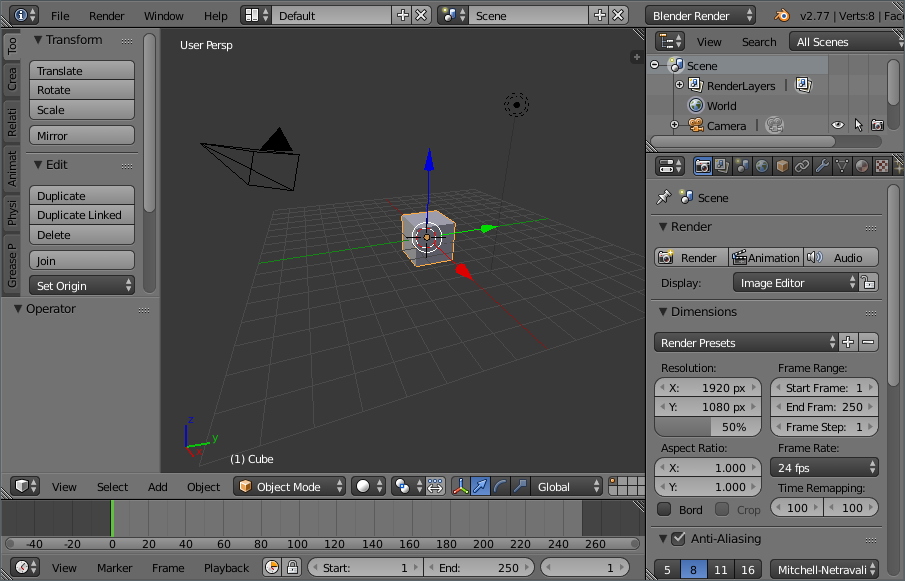Enable the Bord border checkbox
Image resolution: width=905 pixels, height=581 pixels.
[664, 509]
